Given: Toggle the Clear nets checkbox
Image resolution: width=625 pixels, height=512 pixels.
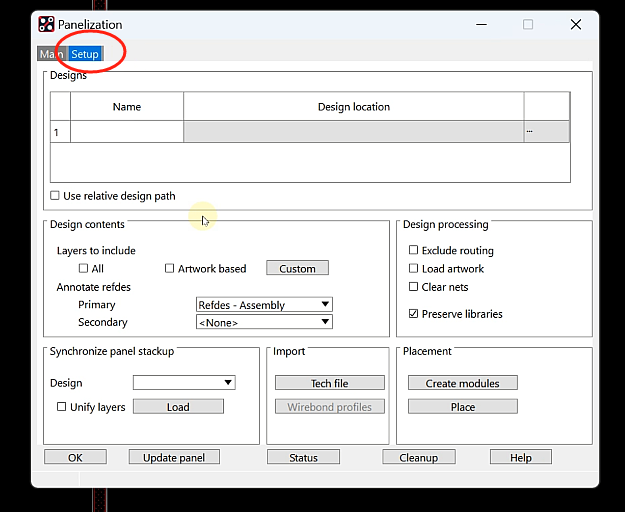Looking at the screenshot, I should (x=413, y=286).
